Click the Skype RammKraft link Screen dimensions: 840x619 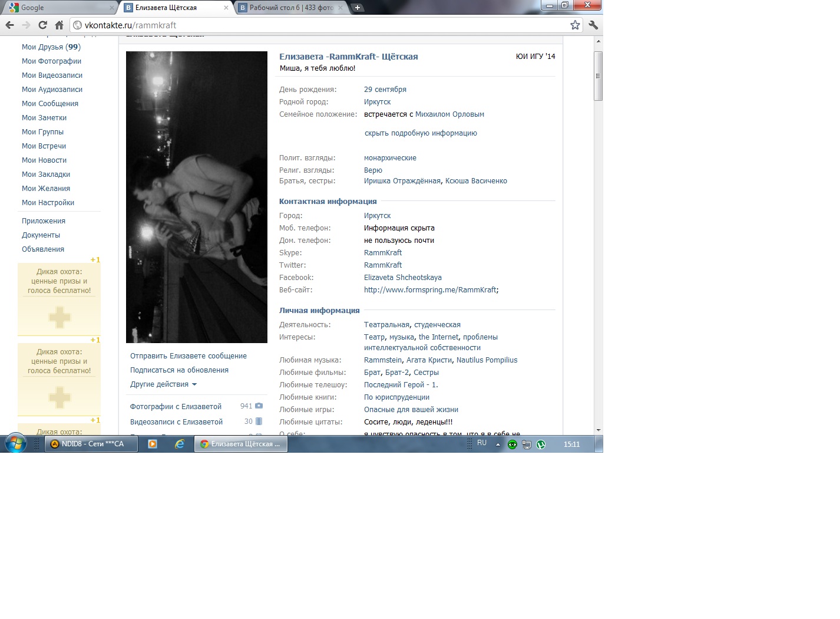coord(383,253)
